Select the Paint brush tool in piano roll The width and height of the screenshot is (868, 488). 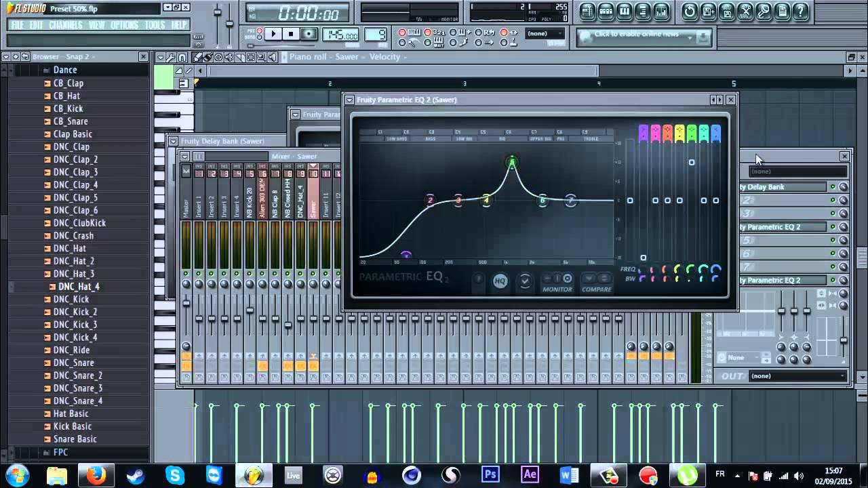(x=208, y=57)
